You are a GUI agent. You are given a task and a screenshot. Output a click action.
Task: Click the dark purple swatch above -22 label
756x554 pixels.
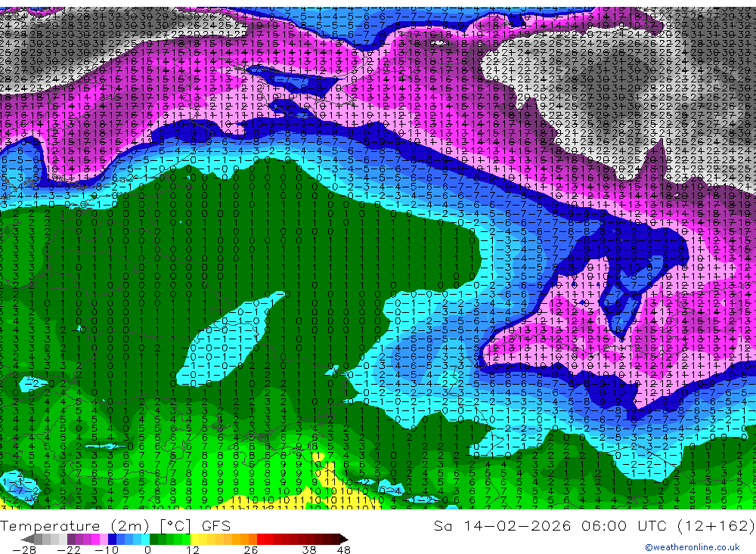click(71, 540)
